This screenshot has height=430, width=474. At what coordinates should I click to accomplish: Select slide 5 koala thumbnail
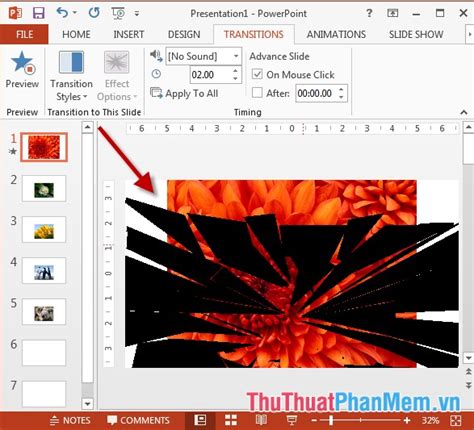[x=44, y=312]
